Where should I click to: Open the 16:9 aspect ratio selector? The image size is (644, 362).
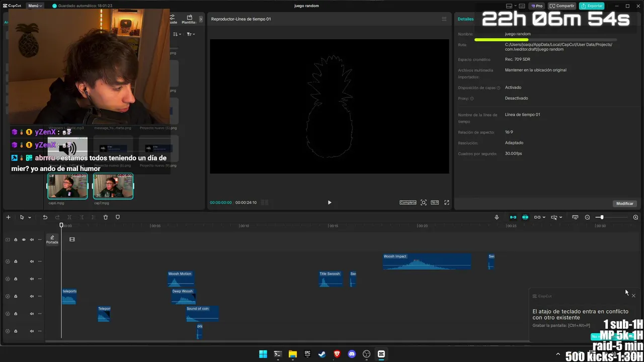pyautogui.click(x=435, y=203)
